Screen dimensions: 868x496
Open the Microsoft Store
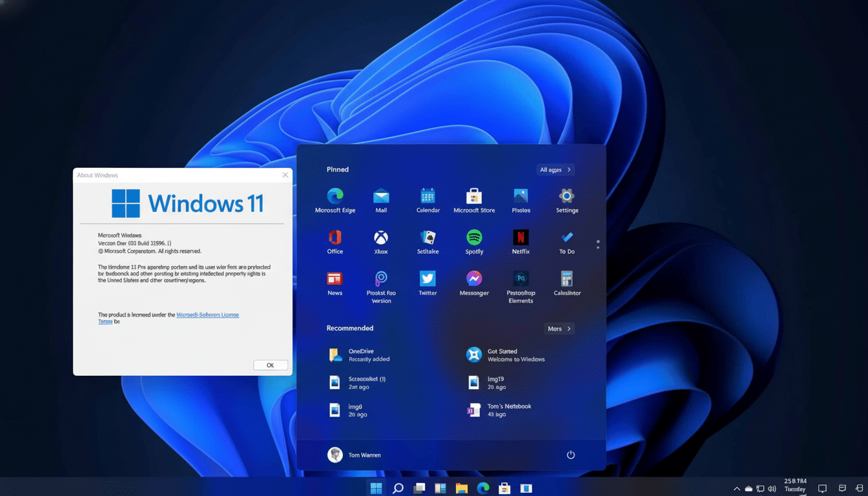pyautogui.click(x=474, y=198)
